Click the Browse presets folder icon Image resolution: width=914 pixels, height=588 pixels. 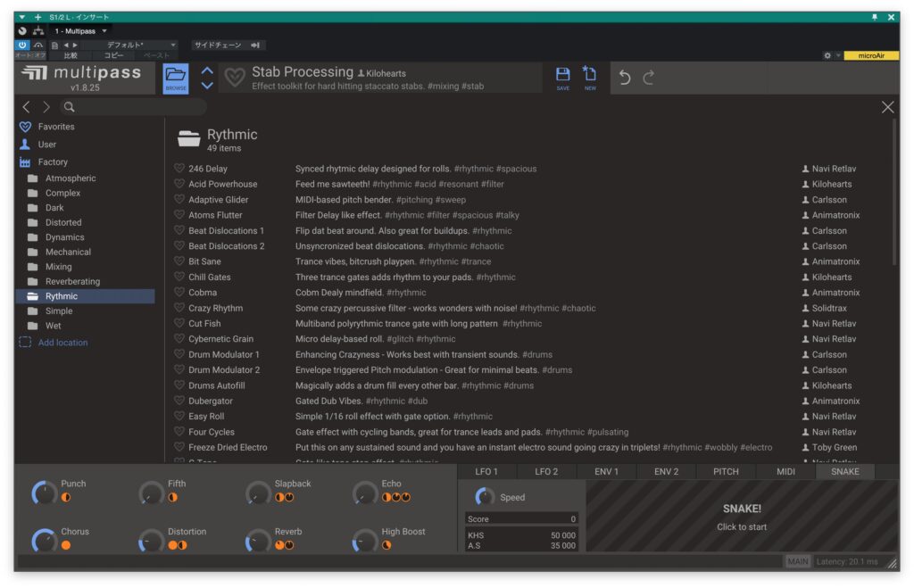click(x=176, y=79)
